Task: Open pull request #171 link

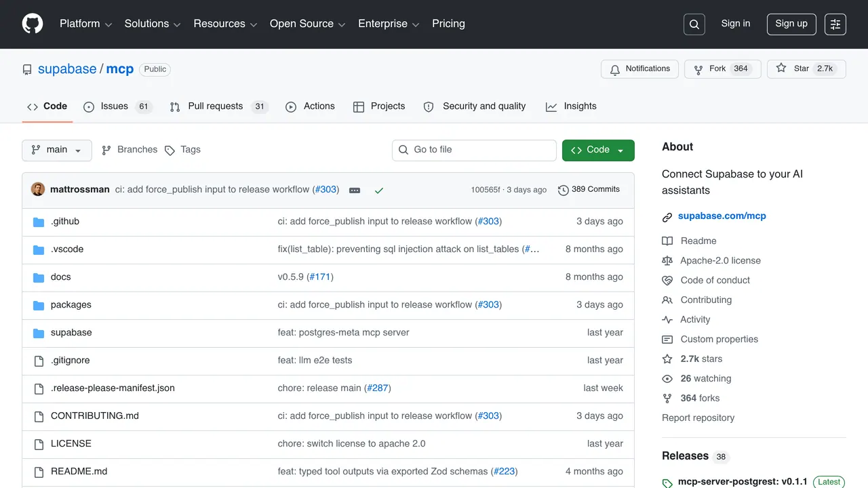Action: 320,277
